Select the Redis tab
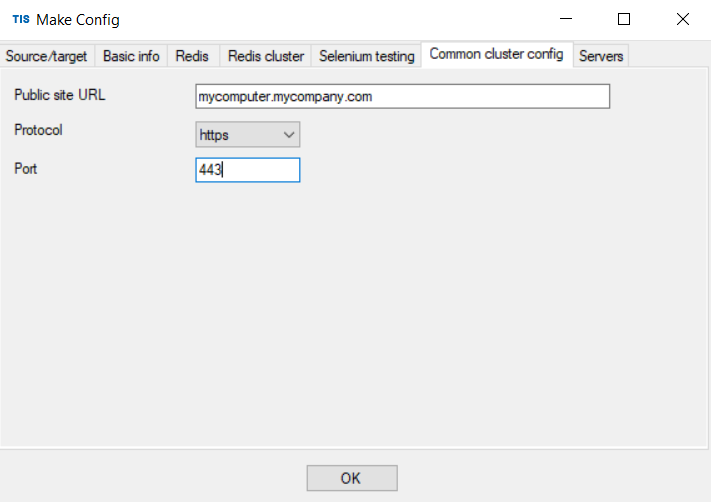The image size is (711, 502). [192, 56]
